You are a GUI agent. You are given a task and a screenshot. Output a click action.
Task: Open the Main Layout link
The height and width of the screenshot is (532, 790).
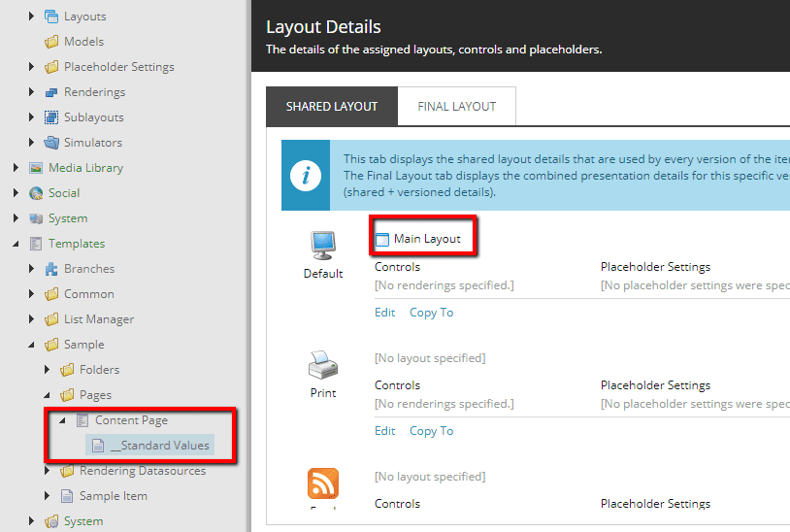point(426,239)
